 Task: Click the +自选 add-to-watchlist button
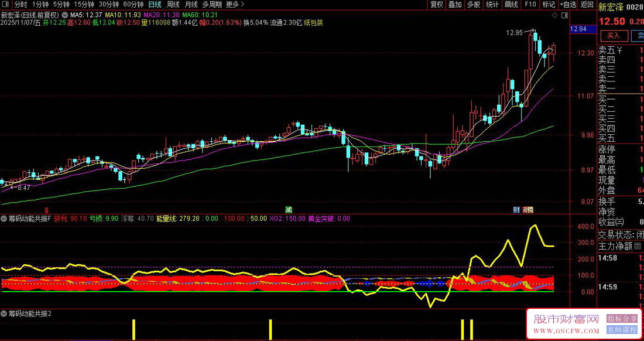[x=567, y=5]
